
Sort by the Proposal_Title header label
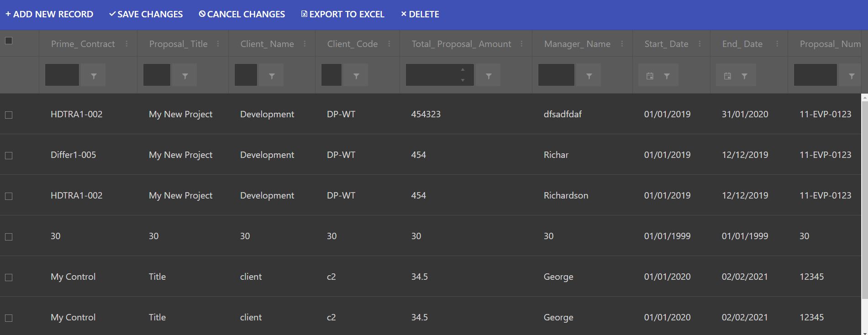[x=178, y=44]
